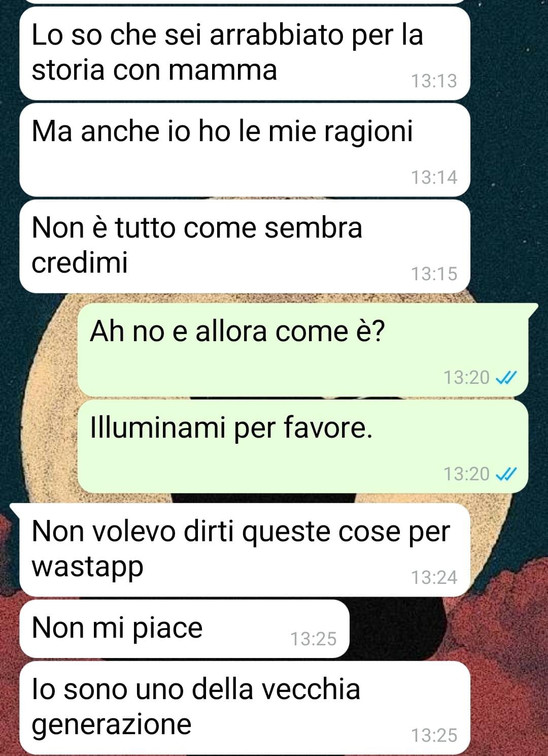Click the blue read-receipt ticks on 'Ah no e allora'

pos(506,377)
